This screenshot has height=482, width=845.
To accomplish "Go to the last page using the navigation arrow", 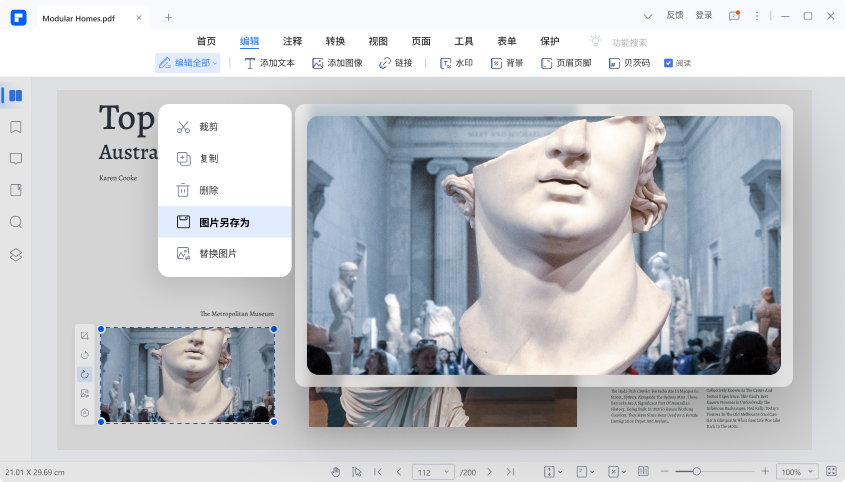I will (x=510, y=471).
